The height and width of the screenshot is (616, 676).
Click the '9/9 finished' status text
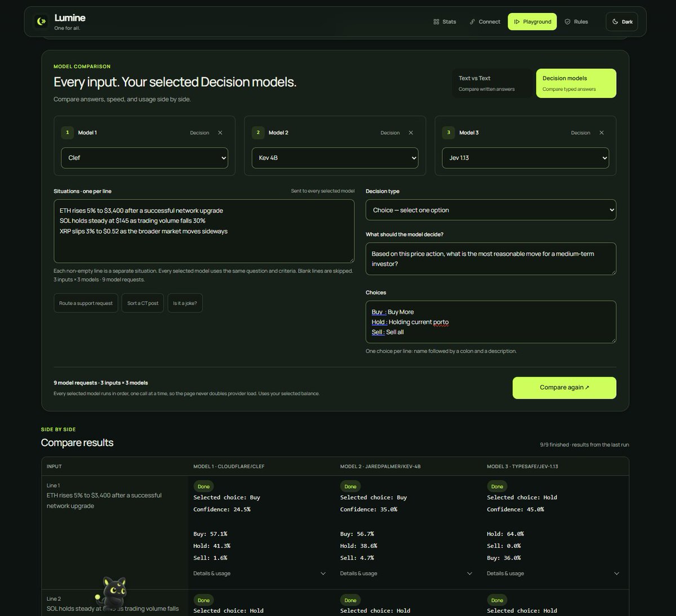point(584,445)
